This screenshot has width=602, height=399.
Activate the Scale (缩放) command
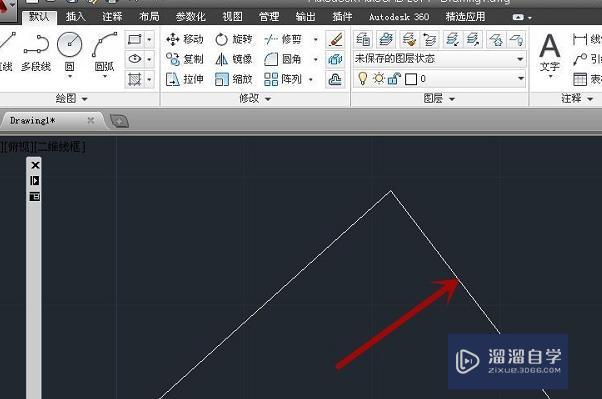pyautogui.click(x=233, y=79)
